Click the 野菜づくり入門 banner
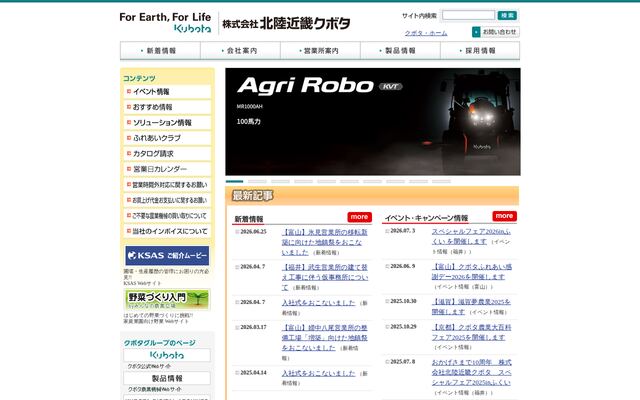This screenshot has width=640, height=400. (167, 300)
